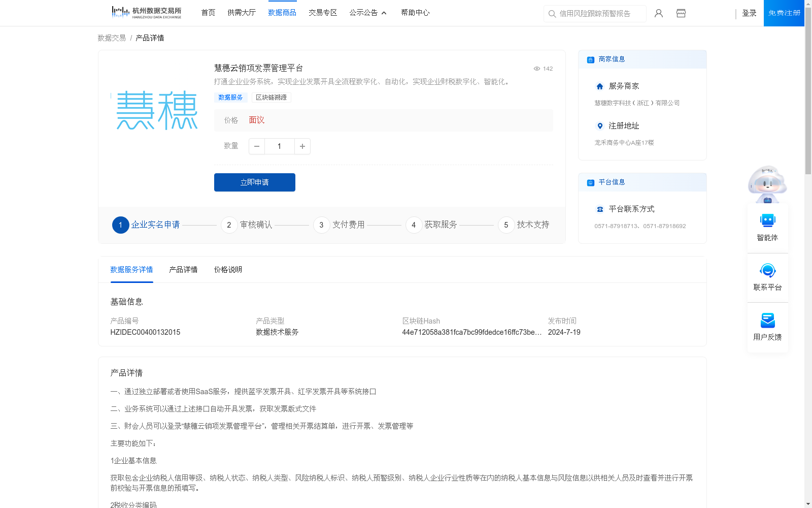Click the 平台信息 panel header icon
Image resolution: width=812 pixels, height=508 pixels.
591,182
